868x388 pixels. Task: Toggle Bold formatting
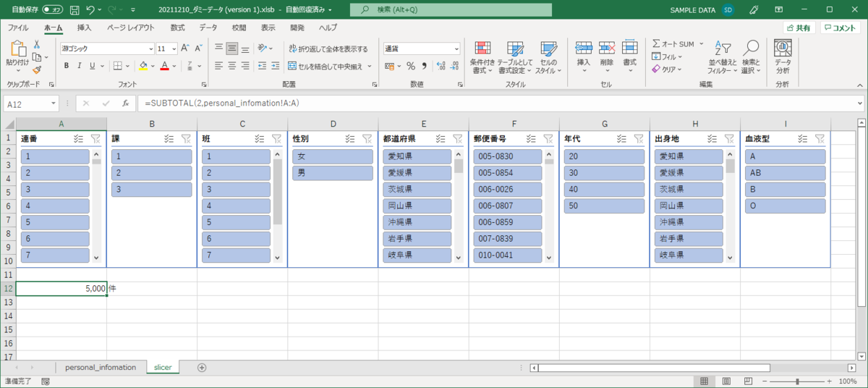[x=67, y=66]
